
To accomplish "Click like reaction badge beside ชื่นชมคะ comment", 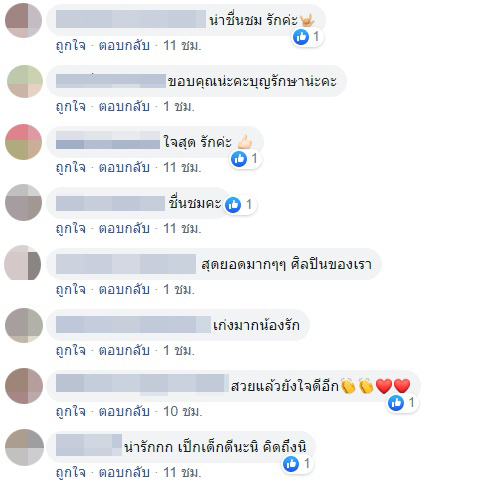I will coord(240,205).
